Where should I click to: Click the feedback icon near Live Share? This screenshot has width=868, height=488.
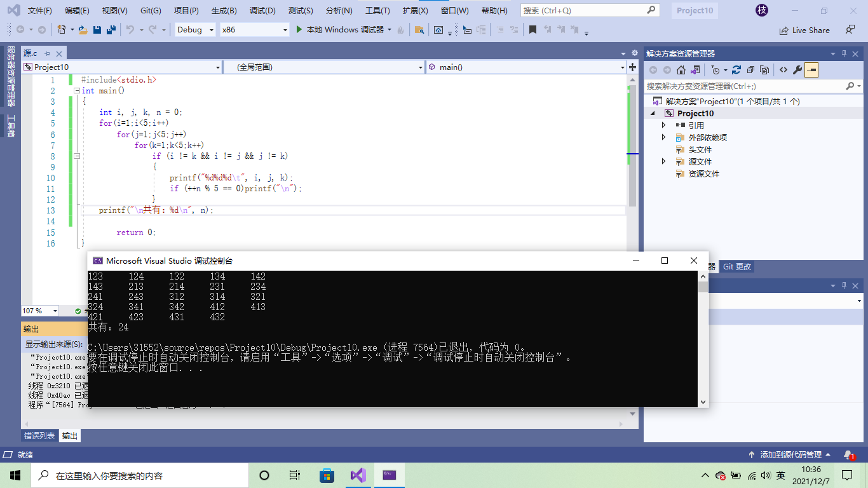[x=850, y=30]
